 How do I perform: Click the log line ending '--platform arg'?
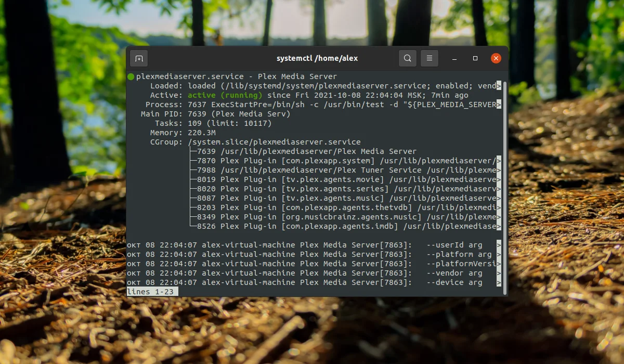pyautogui.click(x=314, y=254)
